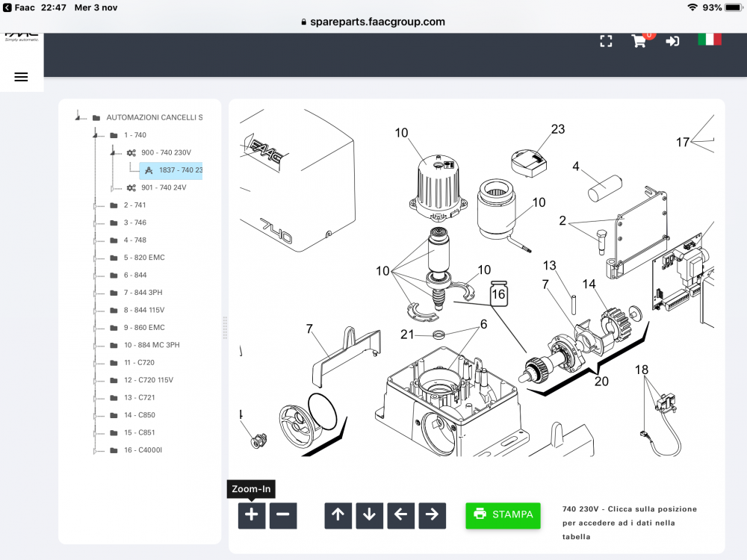Select the 6 - 844 tree row

135,276
